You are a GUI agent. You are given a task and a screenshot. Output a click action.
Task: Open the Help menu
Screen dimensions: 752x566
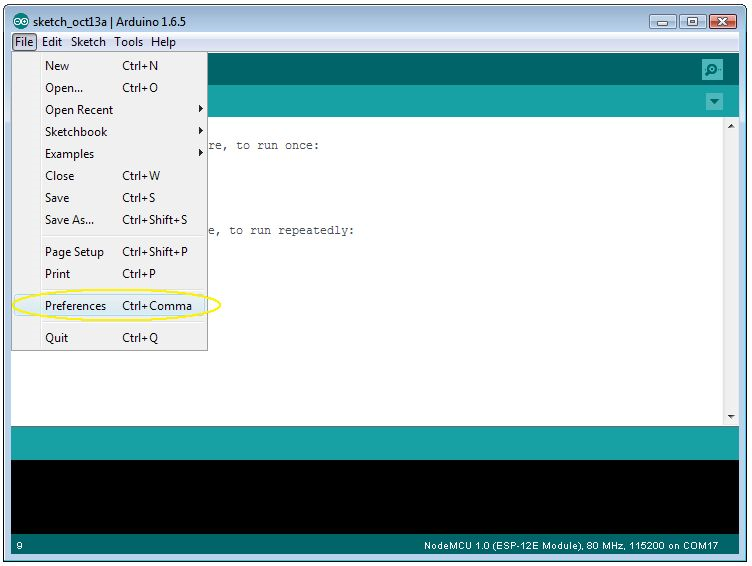coord(164,42)
